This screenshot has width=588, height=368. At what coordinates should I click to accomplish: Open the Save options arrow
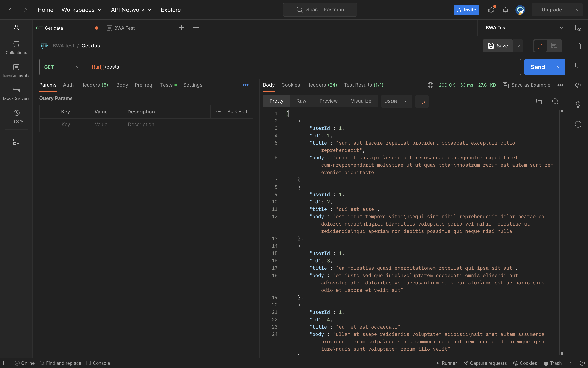(518, 46)
